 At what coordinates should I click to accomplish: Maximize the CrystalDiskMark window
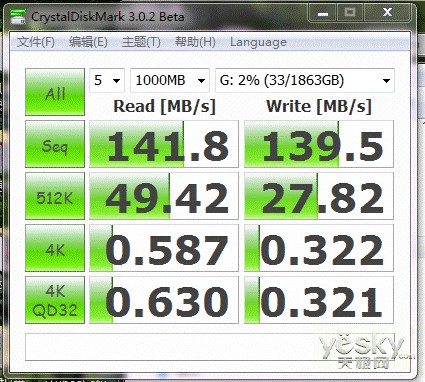(350, 13)
